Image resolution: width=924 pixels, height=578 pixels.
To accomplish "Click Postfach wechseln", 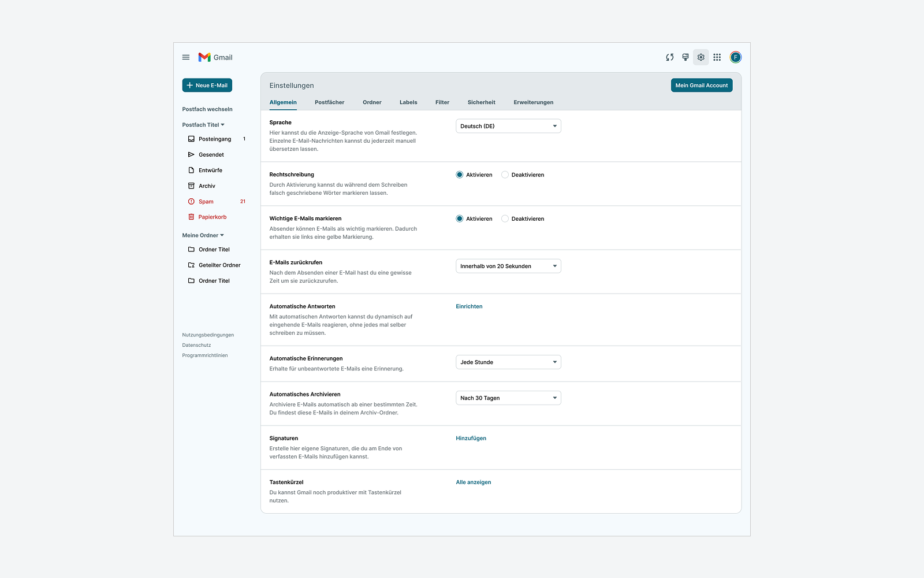I will tap(207, 109).
